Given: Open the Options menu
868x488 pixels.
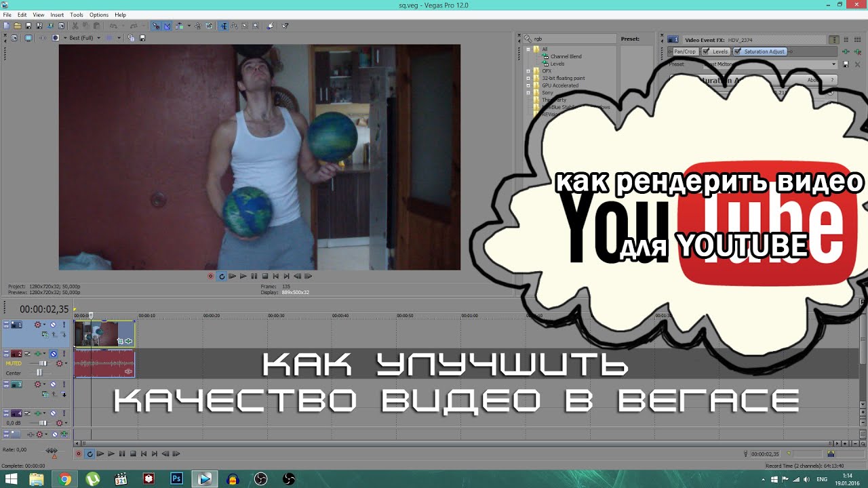Looking at the screenshot, I should tap(99, 14).
